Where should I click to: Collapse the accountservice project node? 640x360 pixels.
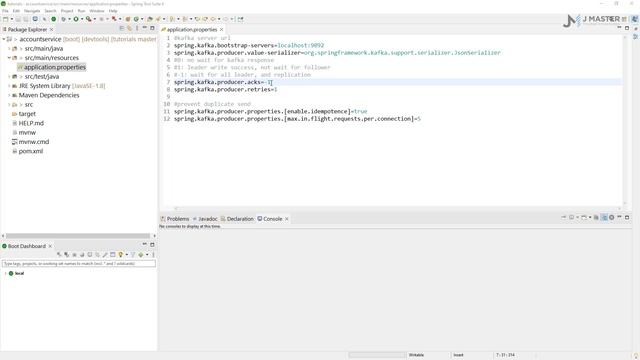(x=4, y=39)
